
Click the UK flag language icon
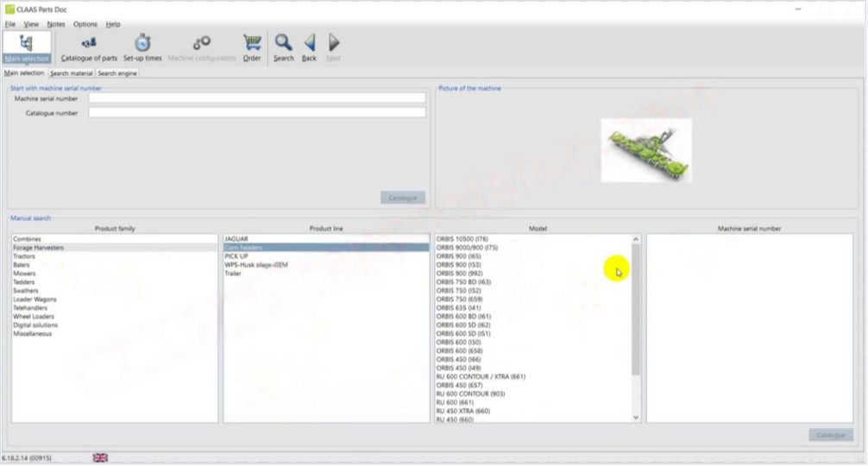point(100,457)
